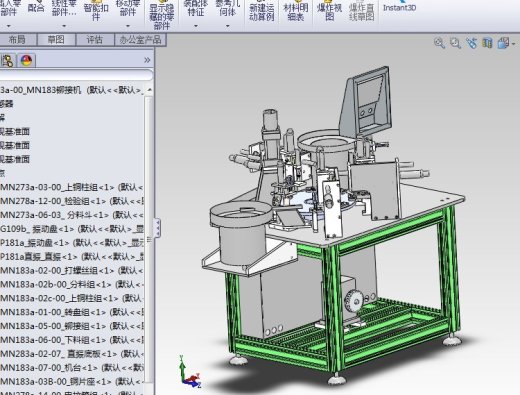Switch to the 评估 tab
This screenshot has width=520, height=395.
[95, 40]
